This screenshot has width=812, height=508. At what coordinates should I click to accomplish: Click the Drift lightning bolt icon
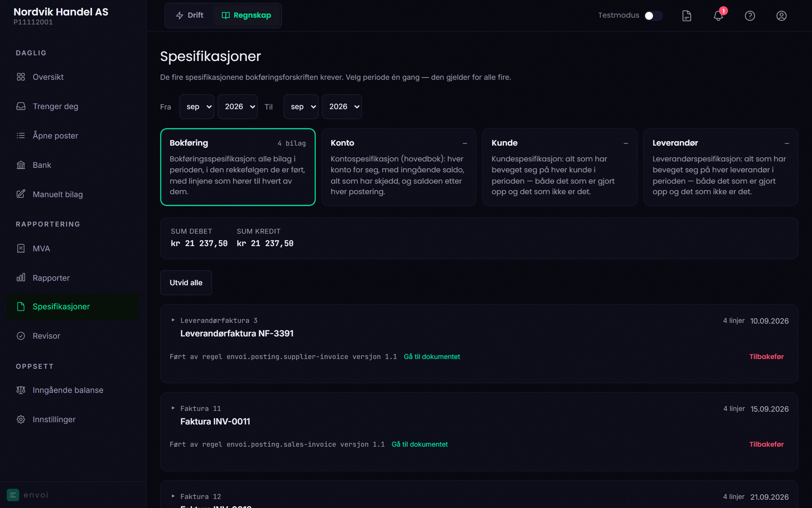pos(180,15)
